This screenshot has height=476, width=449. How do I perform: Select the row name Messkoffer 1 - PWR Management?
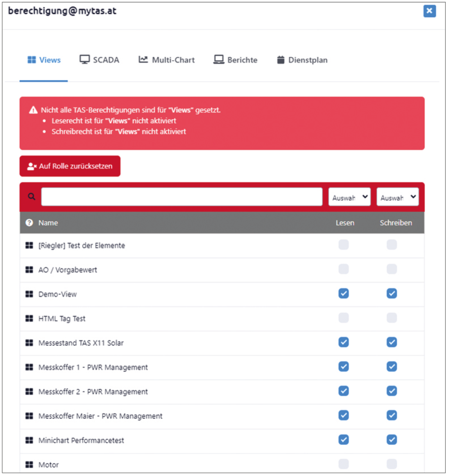click(x=93, y=367)
